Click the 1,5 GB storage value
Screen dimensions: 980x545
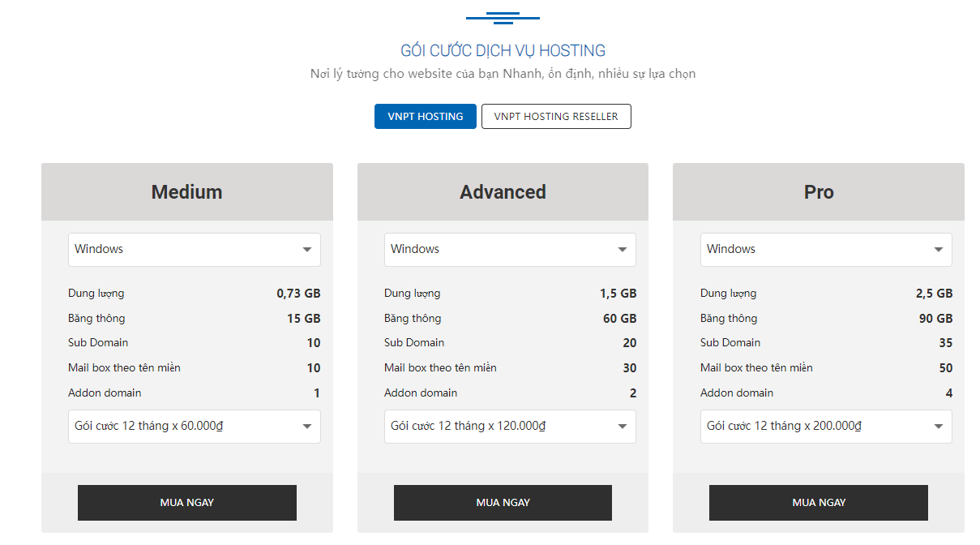[618, 294]
